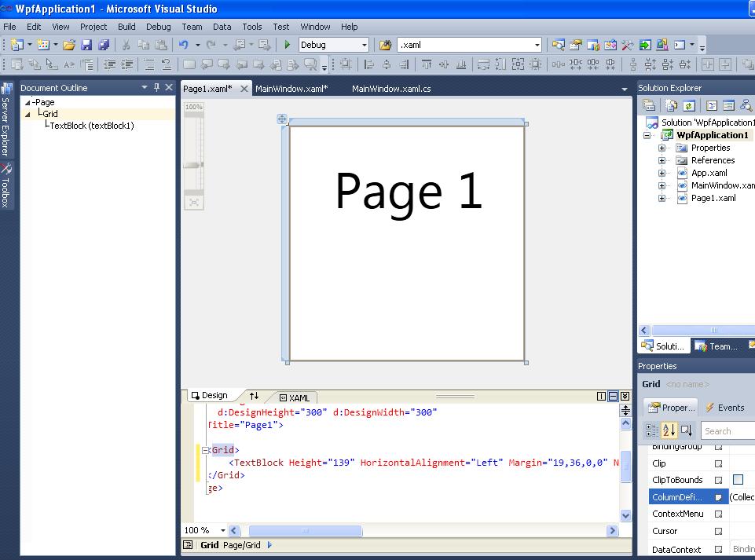
Task: Open the Build menu
Action: coord(126,26)
